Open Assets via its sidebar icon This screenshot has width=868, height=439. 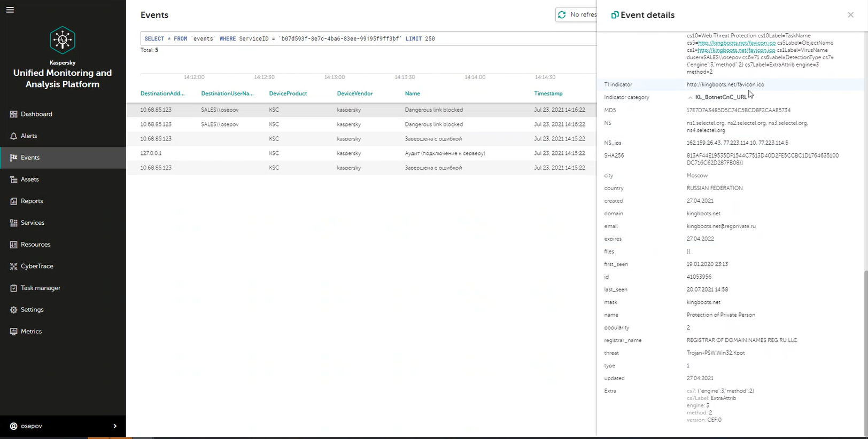point(13,179)
